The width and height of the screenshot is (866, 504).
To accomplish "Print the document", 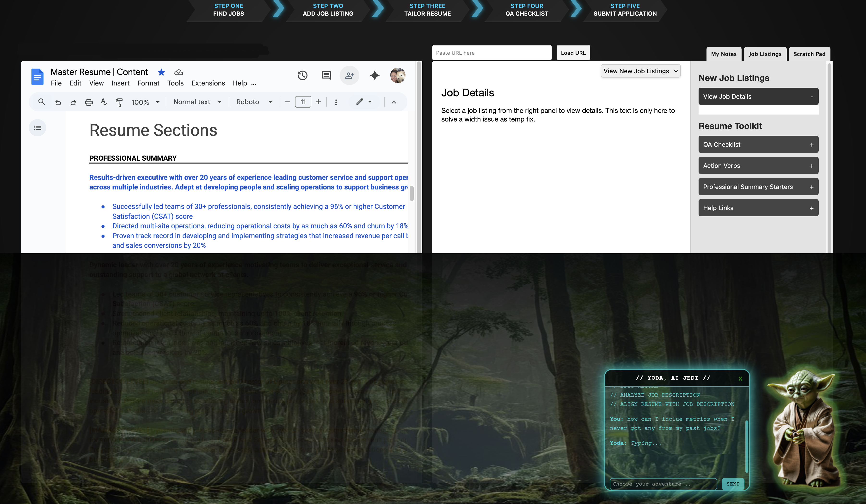I will 89,102.
